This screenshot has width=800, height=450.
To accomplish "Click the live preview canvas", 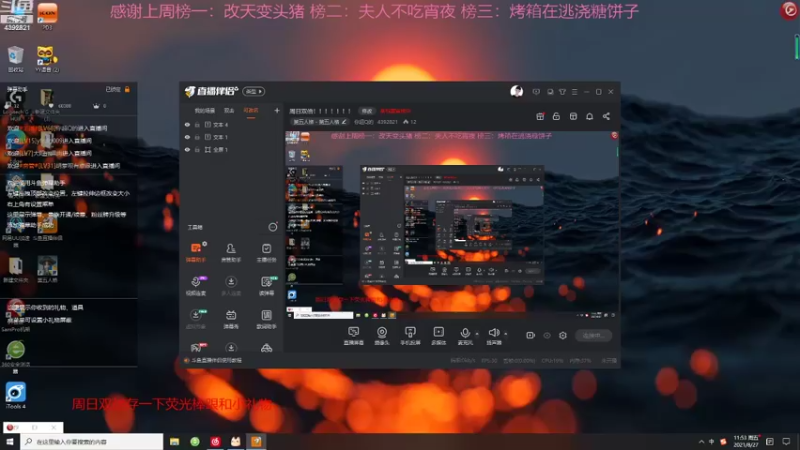I will [x=452, y=225].
